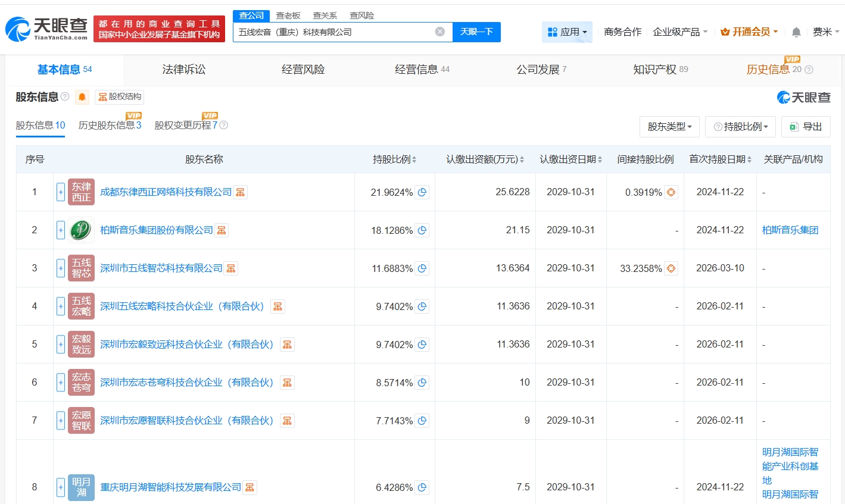845x504 pixels.
Task: Open pie chart for 深圳市宏愿智联 shareholding
Action: pyautogui.click(x=422, y=421)
